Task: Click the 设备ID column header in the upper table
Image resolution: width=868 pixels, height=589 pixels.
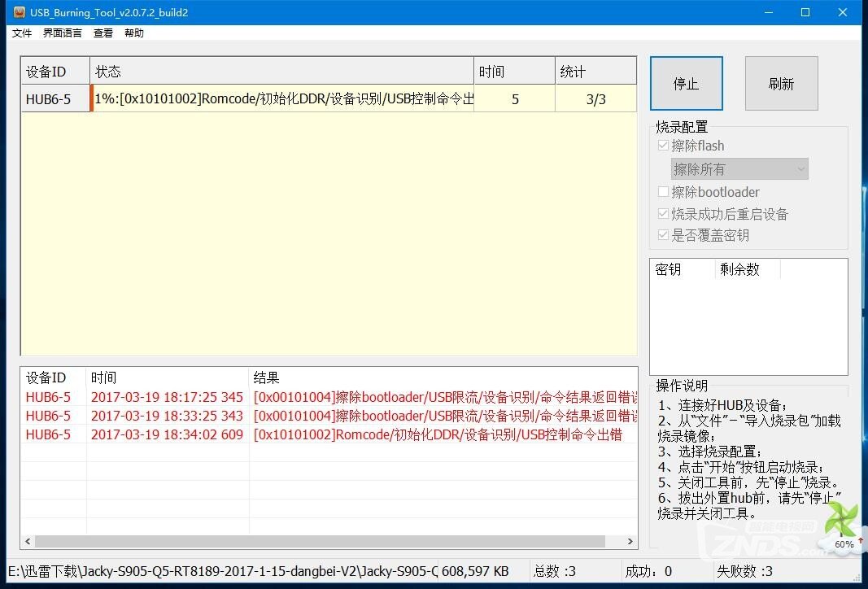Action: point(55,72)
